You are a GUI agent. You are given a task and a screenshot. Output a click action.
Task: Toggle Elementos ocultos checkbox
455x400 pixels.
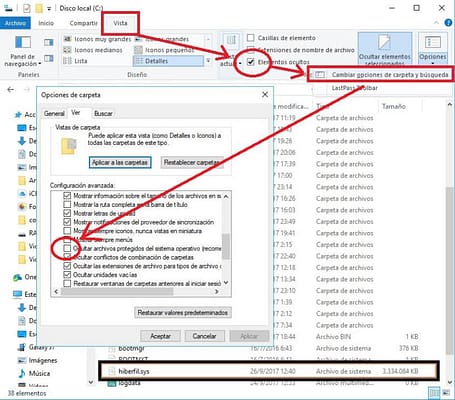coord(251,62)
